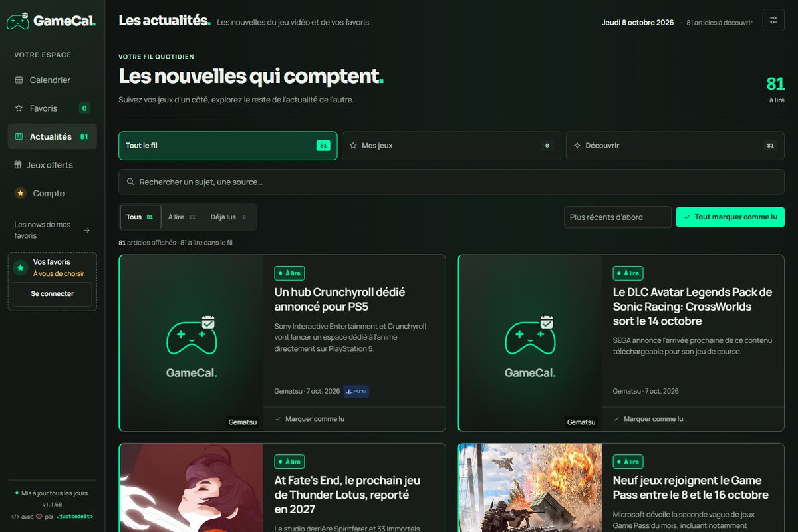Viewport: 798px width, 532px height.
Task: Click the search field Rechercher un sujet
Action: 452,182
